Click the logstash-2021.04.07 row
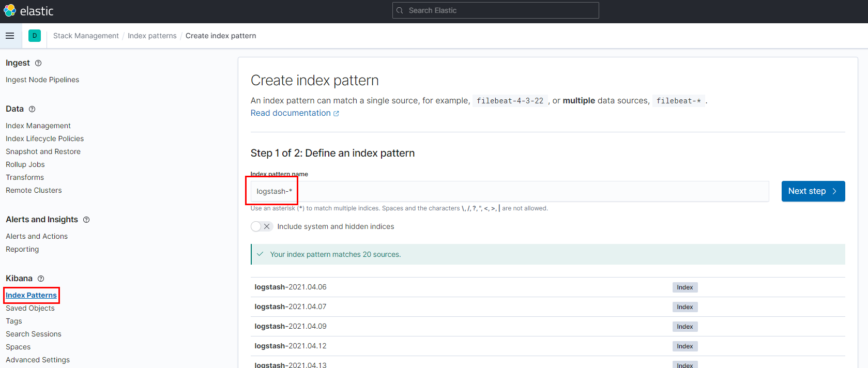Screen dimensions: 868x368 point(548,307)
